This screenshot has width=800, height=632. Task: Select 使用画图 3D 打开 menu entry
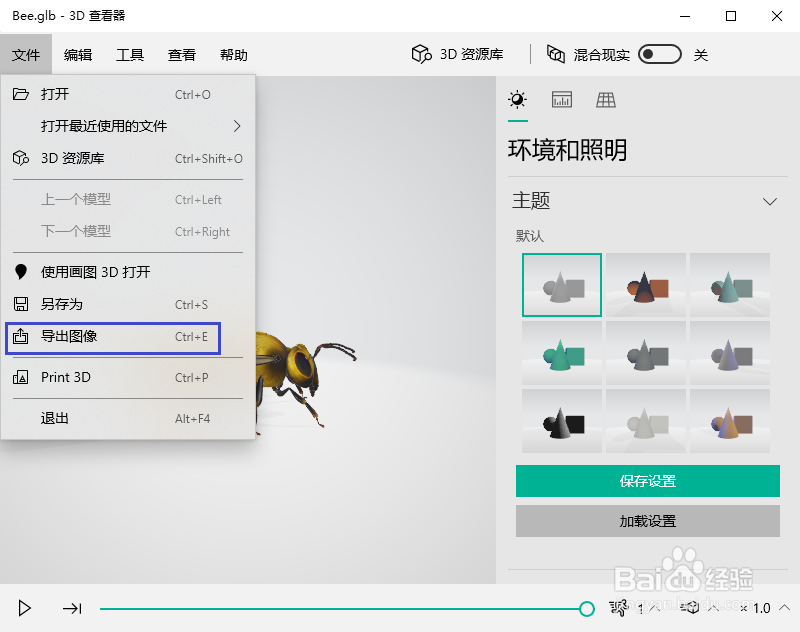pyautogui.click(x=128, y=272)
